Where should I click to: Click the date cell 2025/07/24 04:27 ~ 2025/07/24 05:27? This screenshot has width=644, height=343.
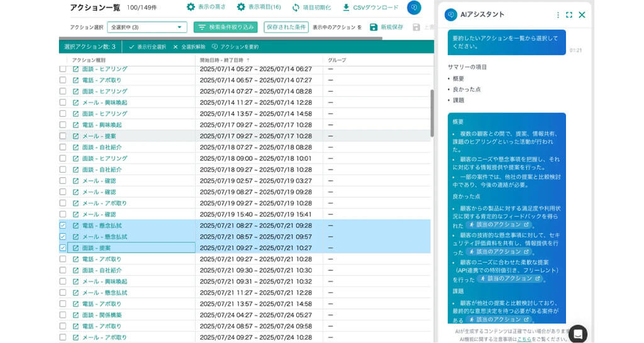pyautogui.click(x=256, y=315)
